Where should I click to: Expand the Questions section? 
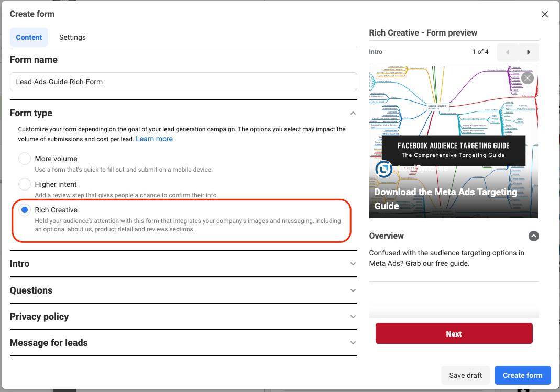point(353,290)
